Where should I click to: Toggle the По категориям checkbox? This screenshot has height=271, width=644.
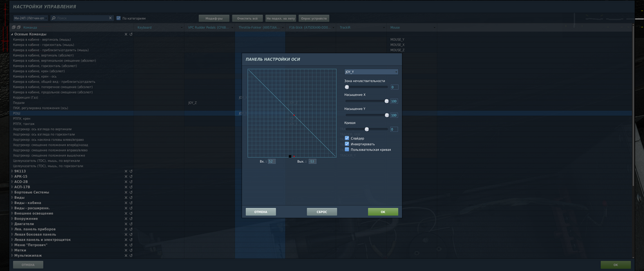[x=118, y=19]
